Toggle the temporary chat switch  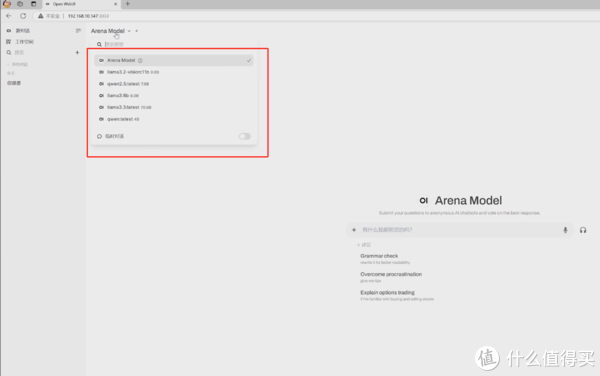[x=245, y=136]
